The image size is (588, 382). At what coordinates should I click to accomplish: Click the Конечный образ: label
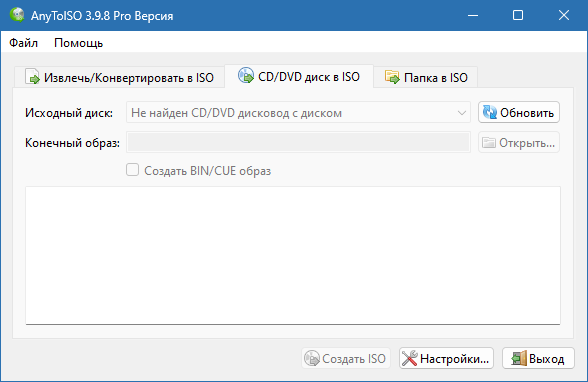click(x=72, y=143)
